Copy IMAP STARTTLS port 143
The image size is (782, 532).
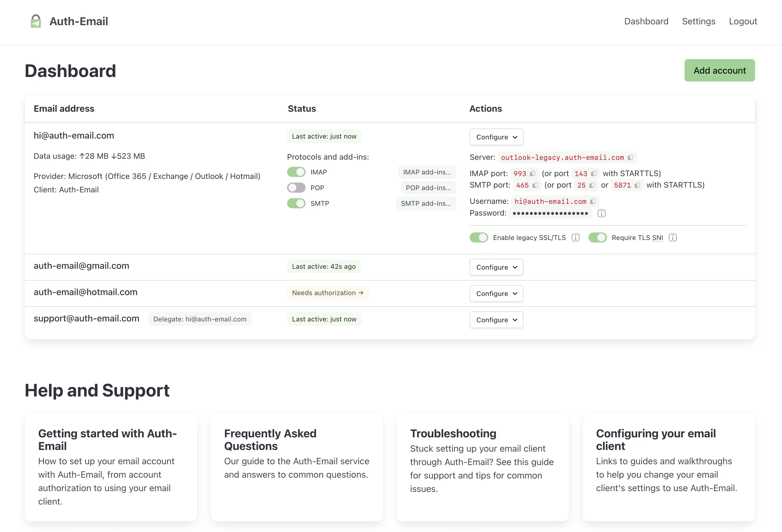point(594,174)
